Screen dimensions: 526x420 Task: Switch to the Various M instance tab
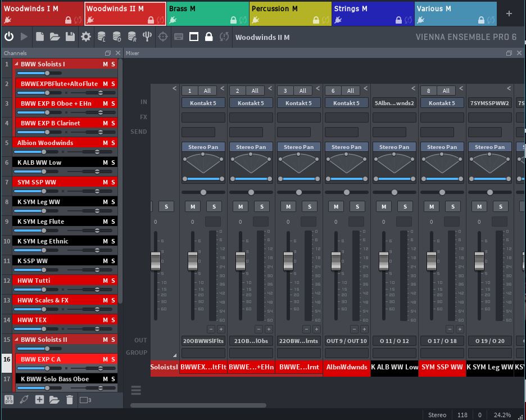pyautogui.click(x=456, y=13)
